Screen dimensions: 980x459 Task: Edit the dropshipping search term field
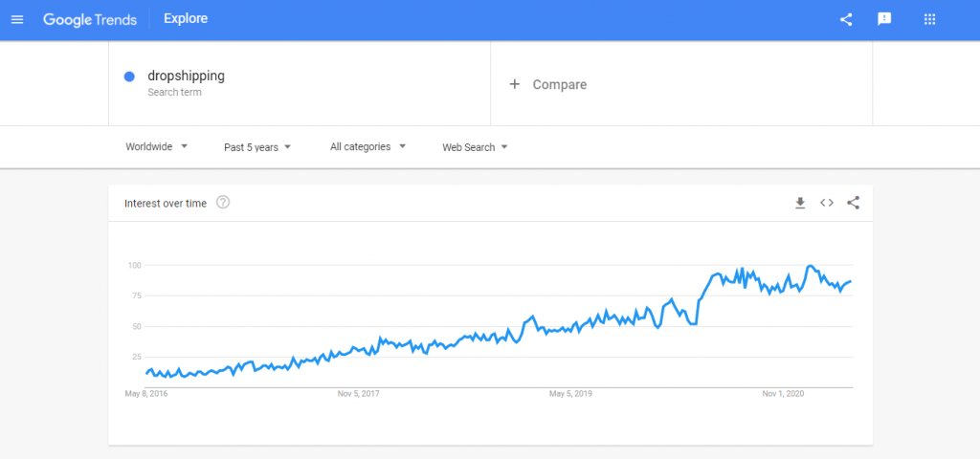coord(300,83)
